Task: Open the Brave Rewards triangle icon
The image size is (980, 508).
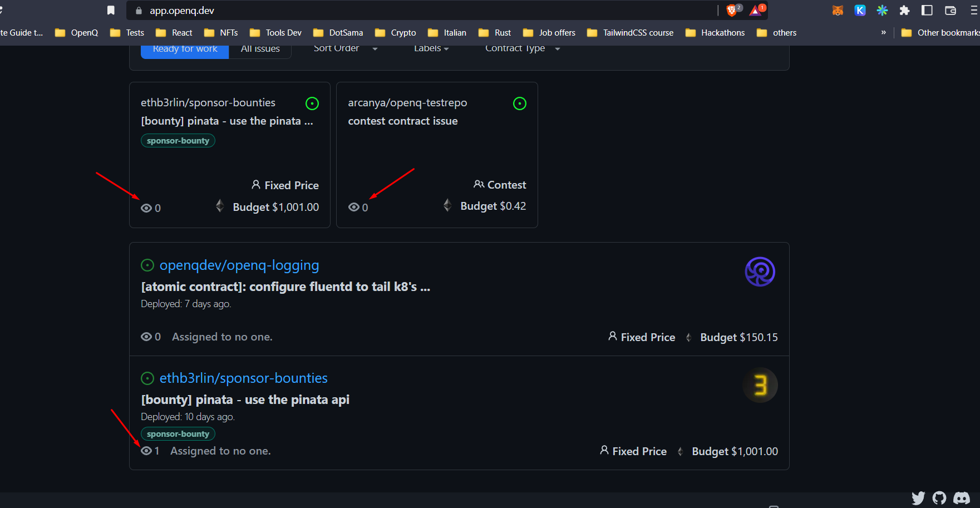Action: click(x=756, y=11)
